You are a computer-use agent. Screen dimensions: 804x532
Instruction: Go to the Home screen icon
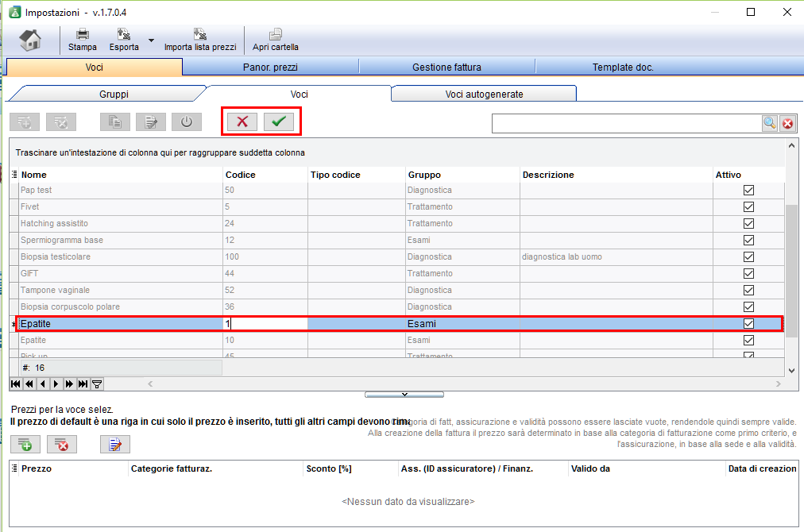(30, 40)
